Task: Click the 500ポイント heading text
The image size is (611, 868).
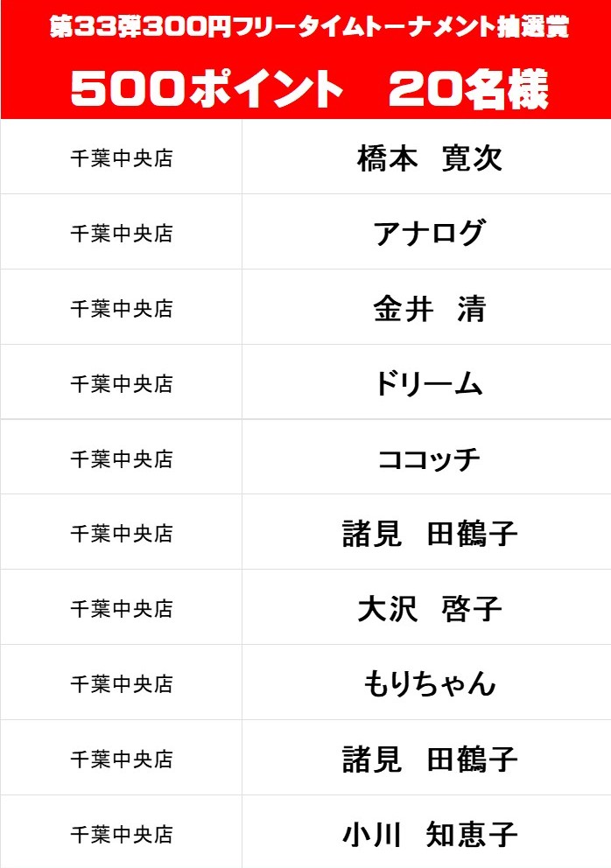Action: 207,88
